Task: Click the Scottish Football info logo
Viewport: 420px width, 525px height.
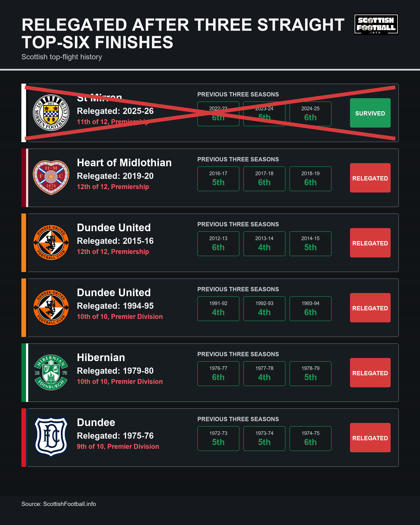Action: (376, 24)
